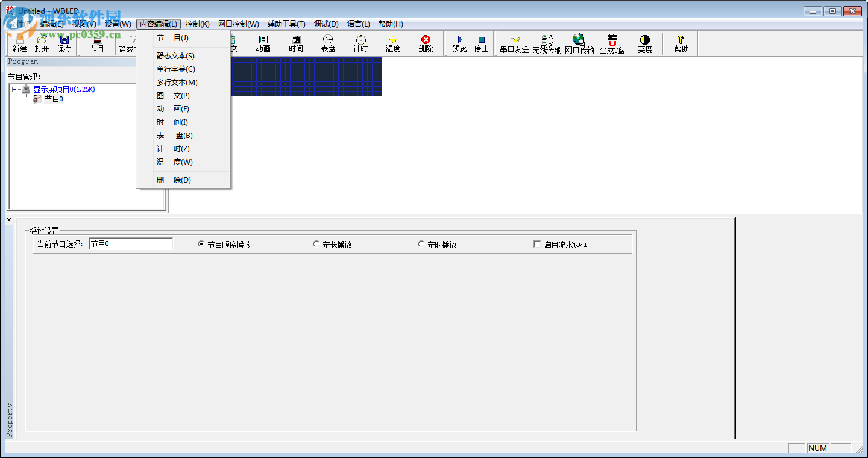Start 预览 (Preview) playback
868x458 pixels.
459,44
